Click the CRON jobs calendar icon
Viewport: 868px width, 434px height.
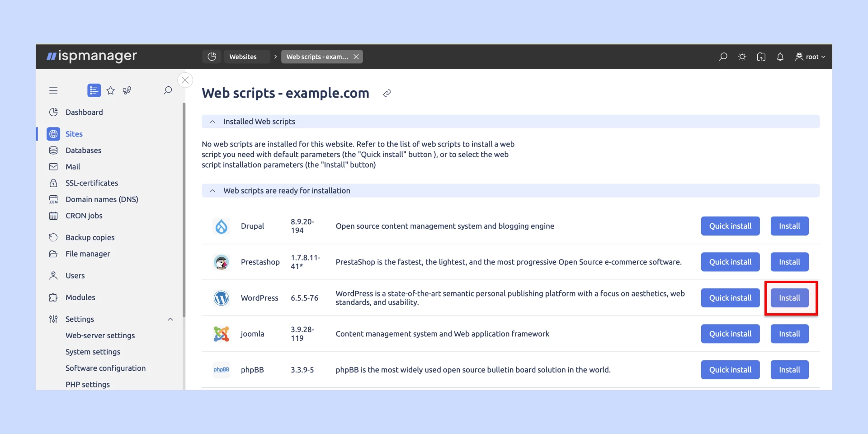(53, 216)
